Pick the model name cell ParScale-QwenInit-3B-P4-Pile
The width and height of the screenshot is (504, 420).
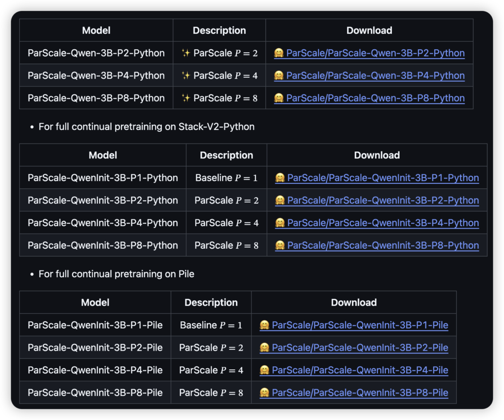pos(95,370)
